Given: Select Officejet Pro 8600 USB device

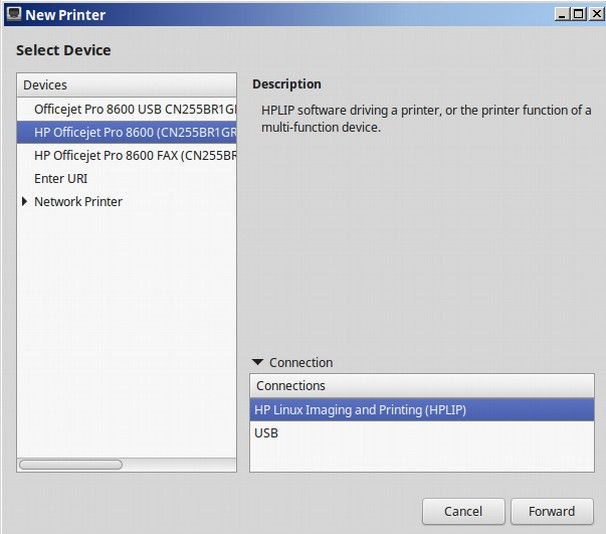Looking at the screenshot, I should (x=127, y=109).
